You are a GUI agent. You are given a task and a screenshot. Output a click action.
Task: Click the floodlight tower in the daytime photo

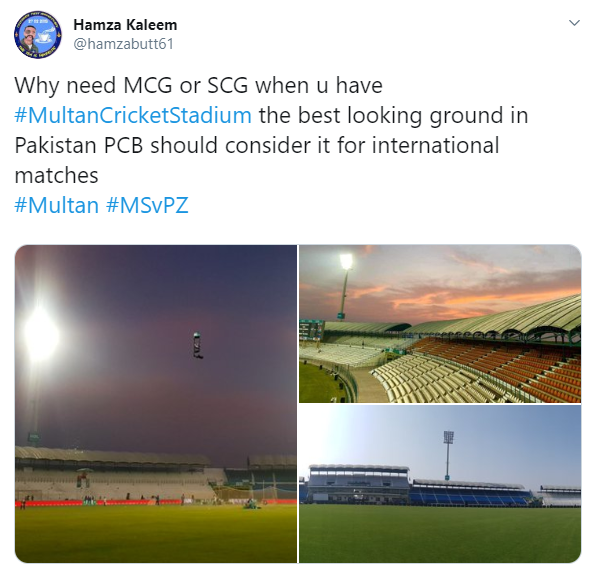point(448,455)
